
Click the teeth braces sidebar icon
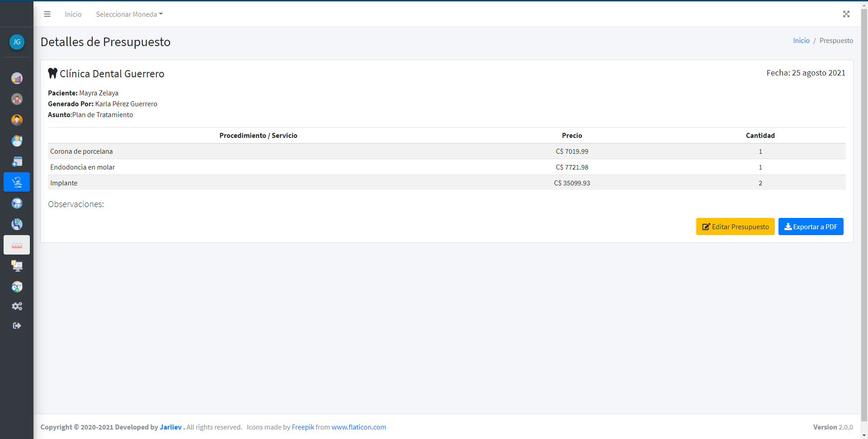click(x=17, y=245)
